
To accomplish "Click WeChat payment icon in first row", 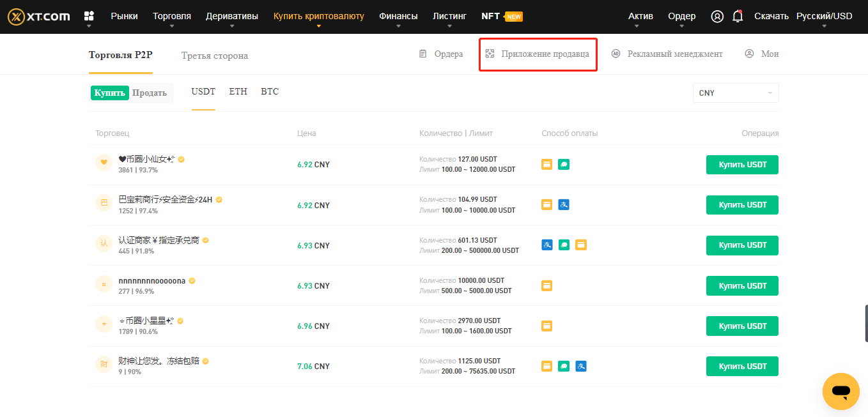I will pyautogui.click(x=564, y=164).
